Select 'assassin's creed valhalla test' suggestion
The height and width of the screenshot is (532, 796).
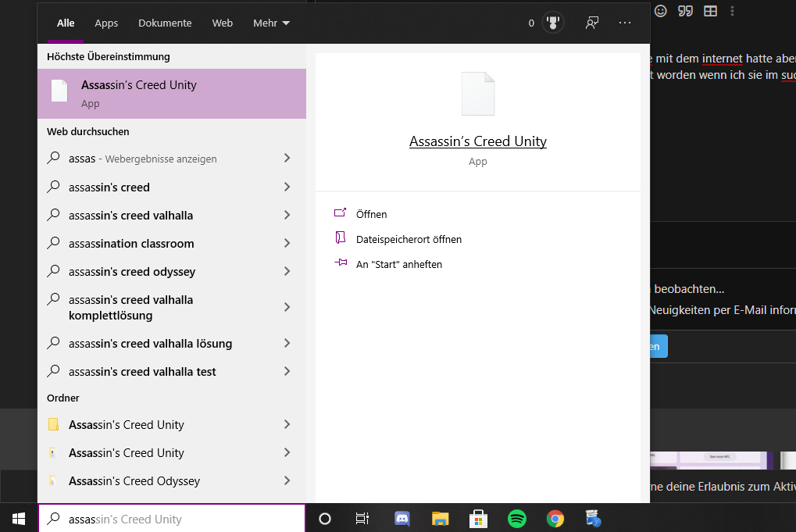point(172,372)
